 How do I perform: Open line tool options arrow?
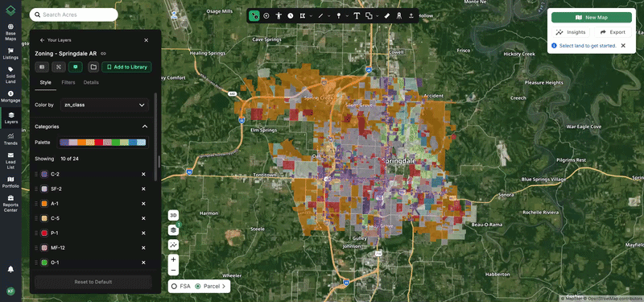(329, 16)
